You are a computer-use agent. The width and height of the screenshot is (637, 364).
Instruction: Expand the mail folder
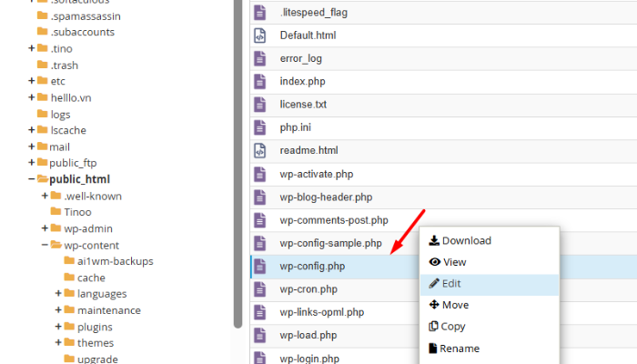(x=31, y=147)
